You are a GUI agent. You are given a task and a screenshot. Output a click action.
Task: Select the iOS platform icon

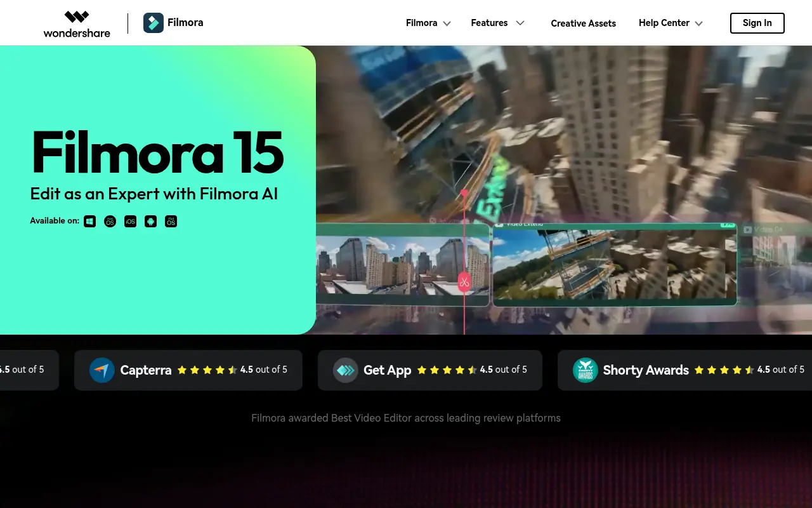130,221
